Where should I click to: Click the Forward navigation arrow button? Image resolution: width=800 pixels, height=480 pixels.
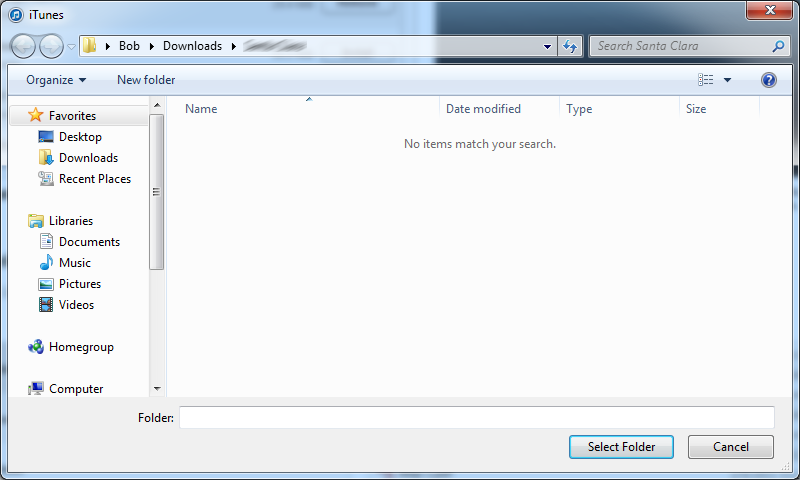[51, 46]
